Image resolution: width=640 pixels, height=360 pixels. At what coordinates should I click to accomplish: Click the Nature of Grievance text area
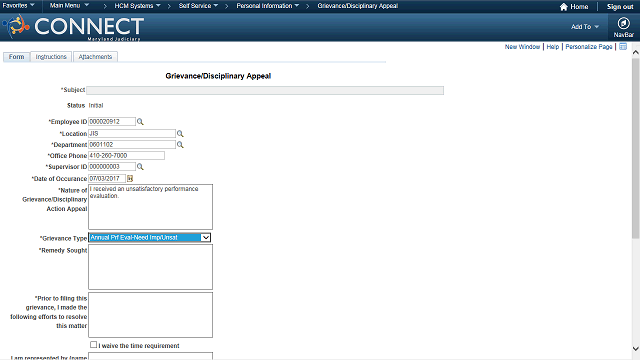coord(150,207)
